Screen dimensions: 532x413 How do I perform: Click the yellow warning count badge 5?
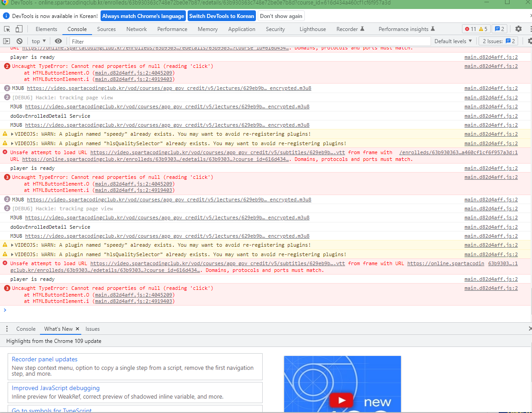(483, 29)
